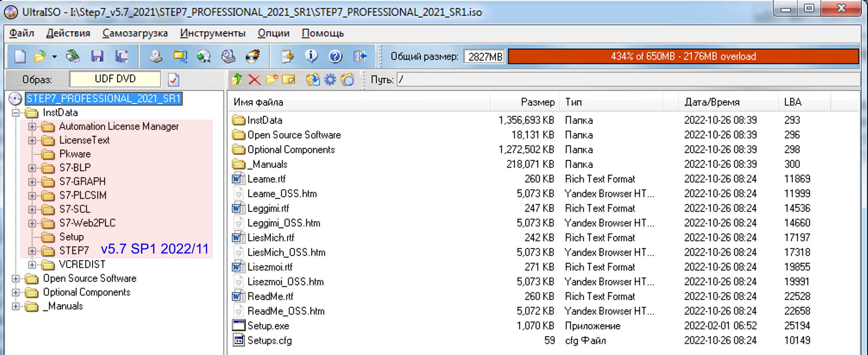Expand the S7-PLCSIM tree folder
Viewport: 868px width, 355px height.
[x=32, y=196]
